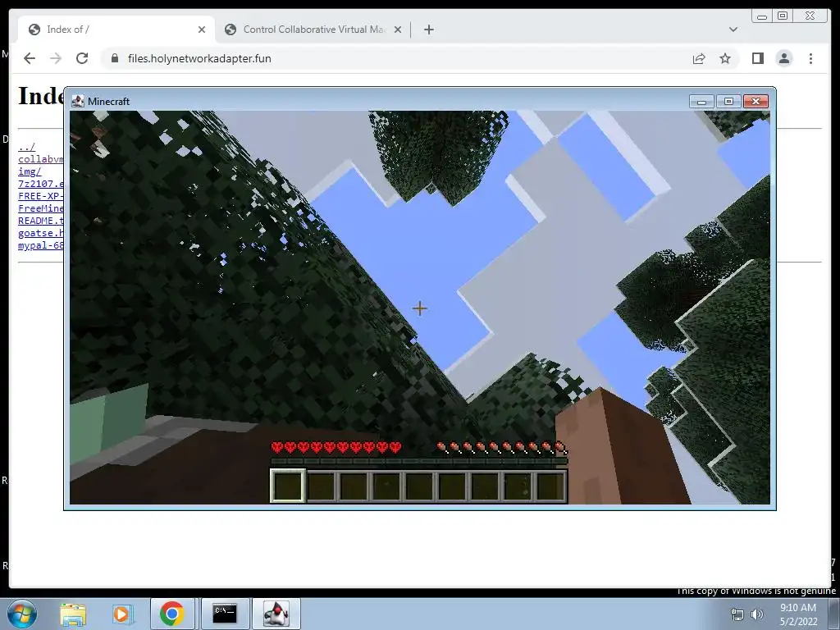Click the Minecraft window title bar icon
The height and width of the screenshot is (630, 840).
(x=78, y=101)
